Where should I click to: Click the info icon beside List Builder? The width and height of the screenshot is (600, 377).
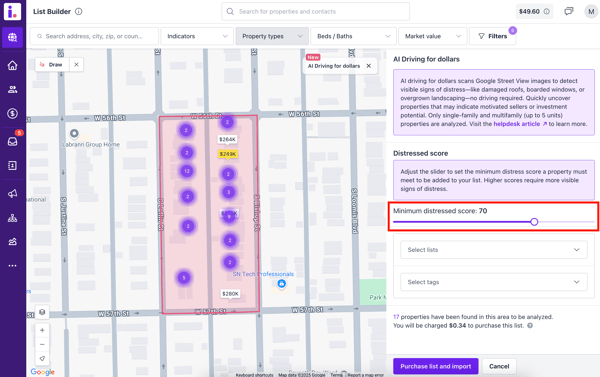78,11
